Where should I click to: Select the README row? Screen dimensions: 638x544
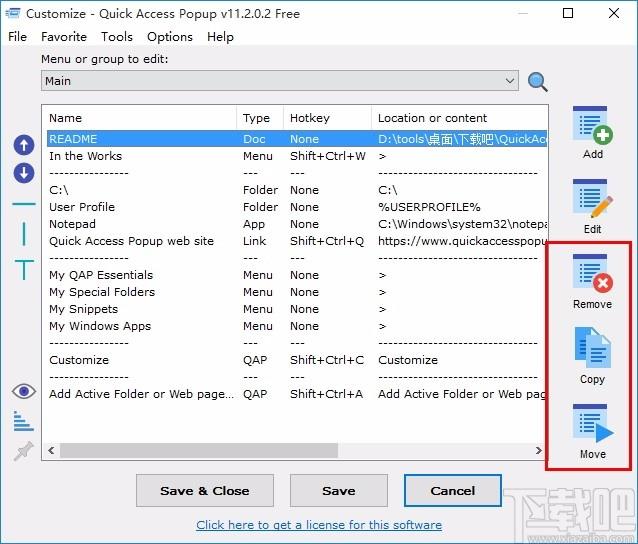[x=297, y=139]
